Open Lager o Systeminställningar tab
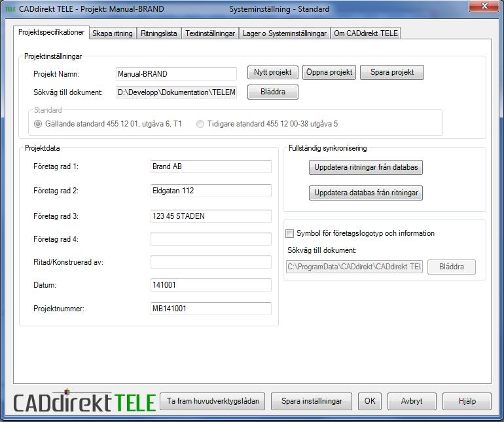Image resolution: width=504 pixels, height=422 pixels. [285, 33]
